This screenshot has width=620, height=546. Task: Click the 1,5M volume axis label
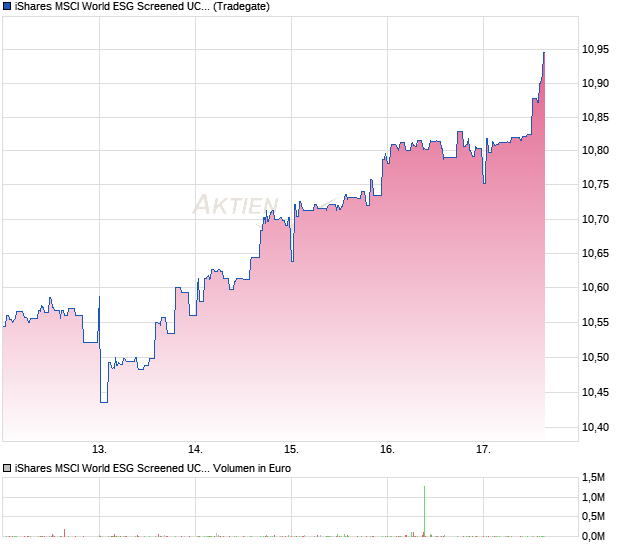[593, 478]
